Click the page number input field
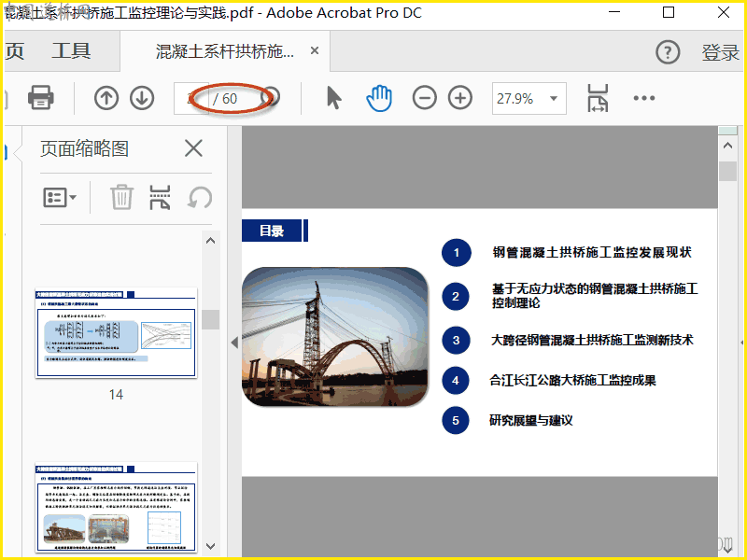This screenshot has height=560, width=747. pos(191,99)
